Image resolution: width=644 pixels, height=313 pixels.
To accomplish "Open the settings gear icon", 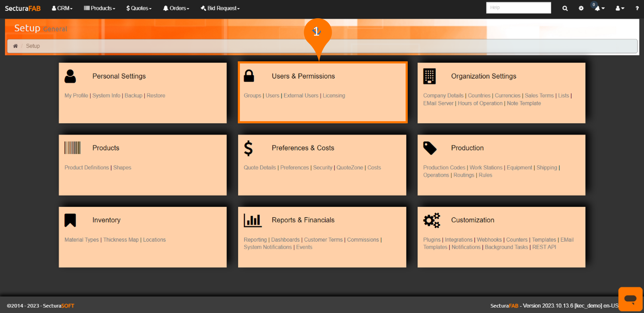I will pos(581,8).
